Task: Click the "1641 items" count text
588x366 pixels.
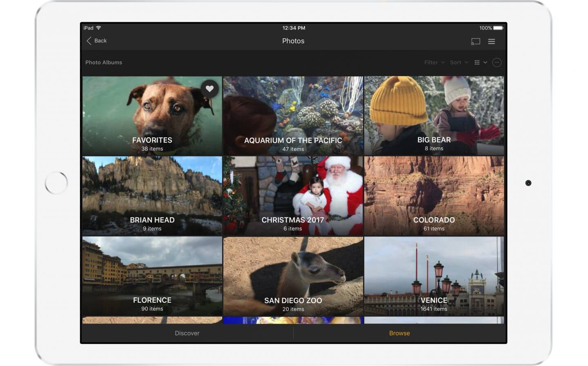Action: coord(434,309)
